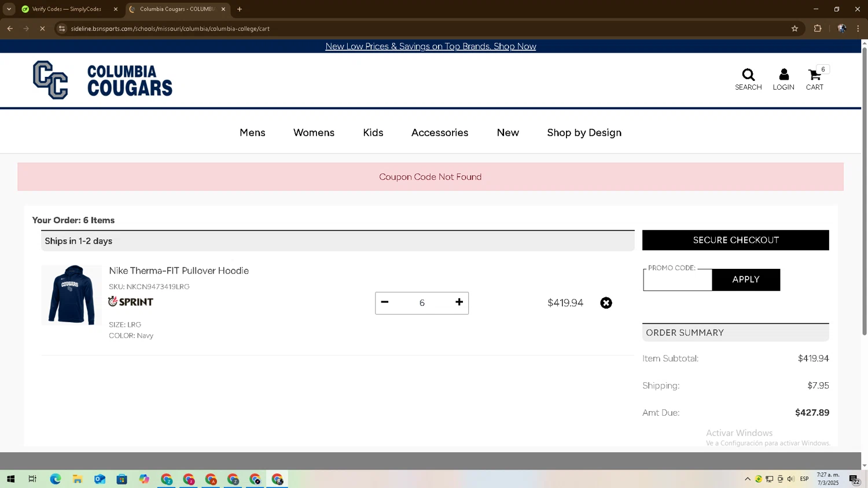
Task: Open the Kids menu
Action: (373, 133)
